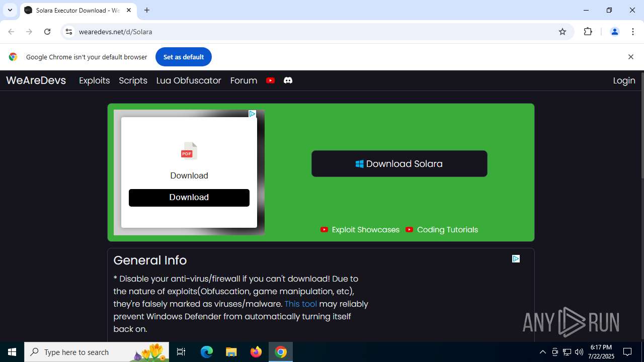Bookmark this page with the star icon
The width and height of the screenshot is (644, 362).
[x=562, y=32]
